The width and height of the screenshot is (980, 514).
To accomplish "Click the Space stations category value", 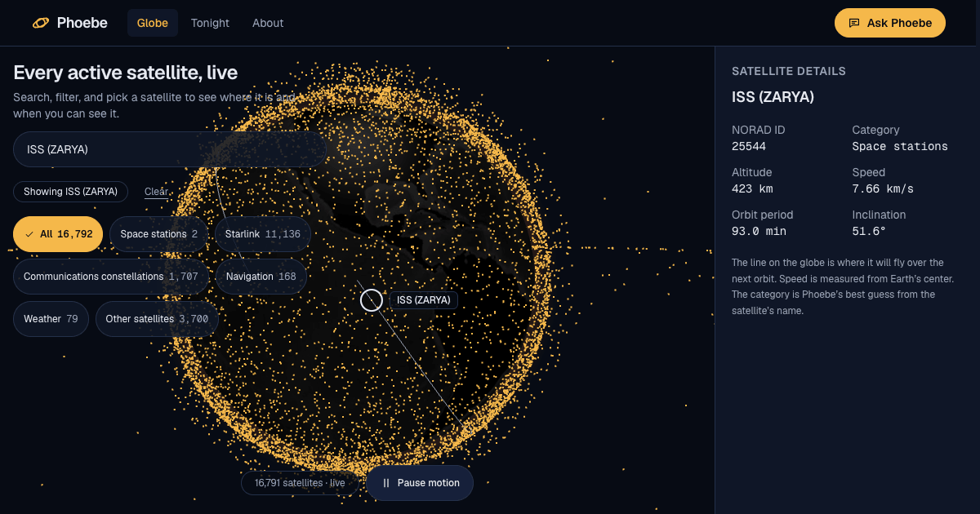I will tap(900, 147).
